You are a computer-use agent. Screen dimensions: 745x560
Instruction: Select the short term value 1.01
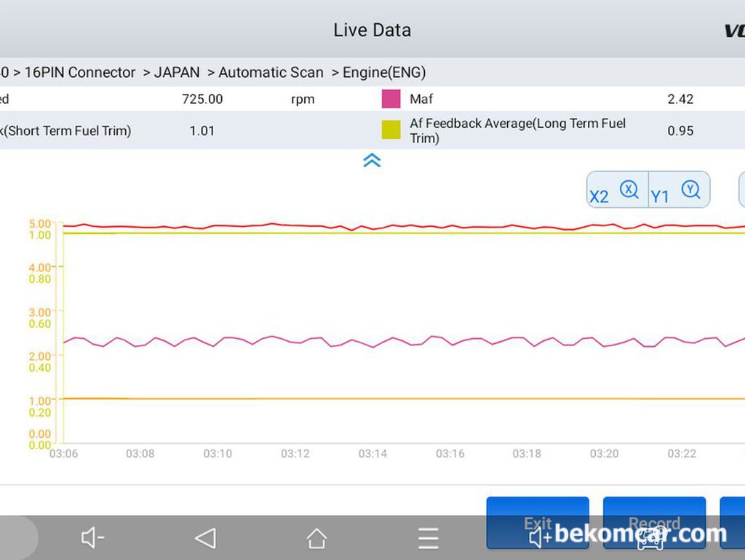202,131
